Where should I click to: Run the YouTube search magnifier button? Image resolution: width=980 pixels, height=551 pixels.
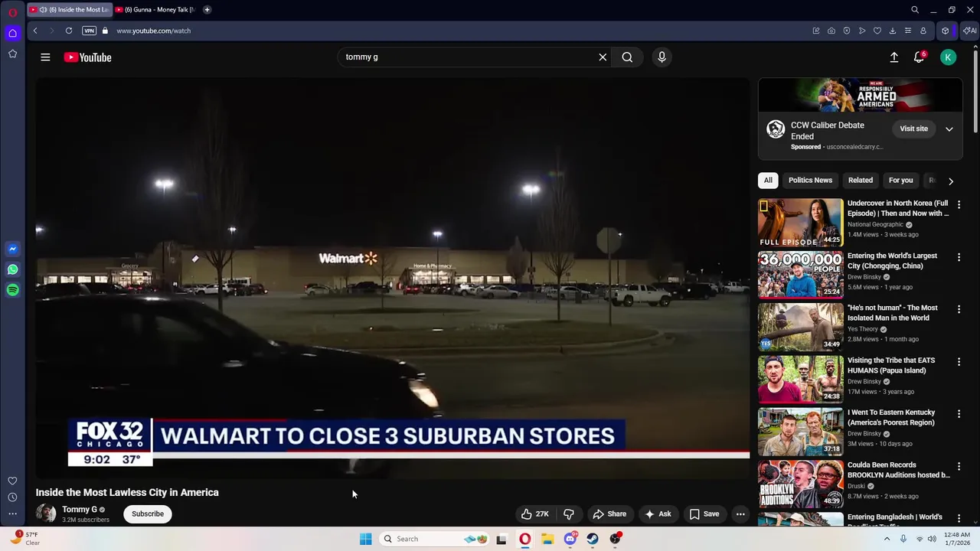tap(627, 57)
